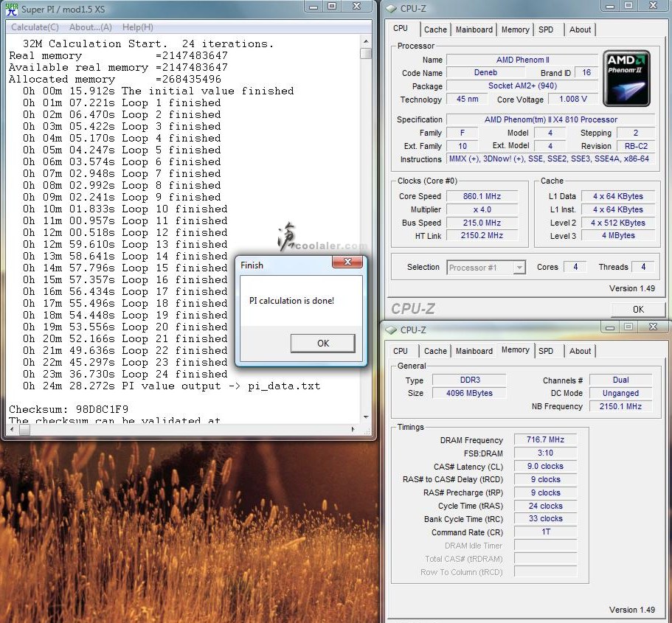Click the DRAM Frequency value 716.7 MHz
The width and height of the screenshot is (672, 623).
click(x=545, y=439)
